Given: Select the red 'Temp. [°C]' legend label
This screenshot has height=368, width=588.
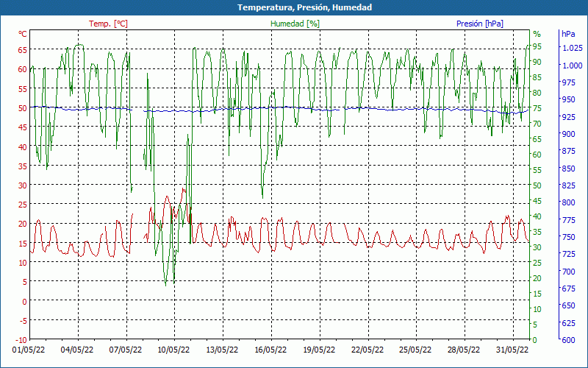Looking at the screenshot, I should tap(108, 24).
